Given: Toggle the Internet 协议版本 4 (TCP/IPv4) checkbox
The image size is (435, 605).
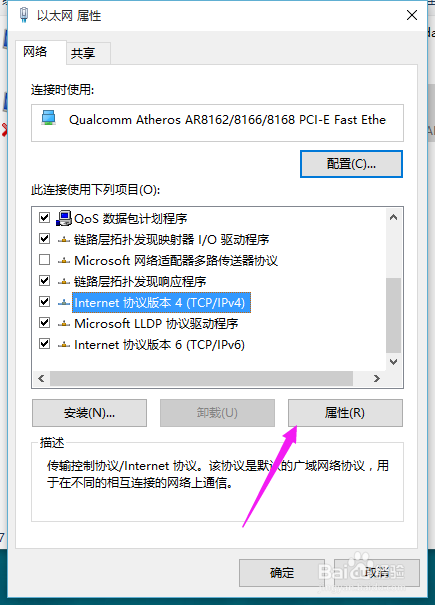Looking at the screenshot, I should (44, 301).
